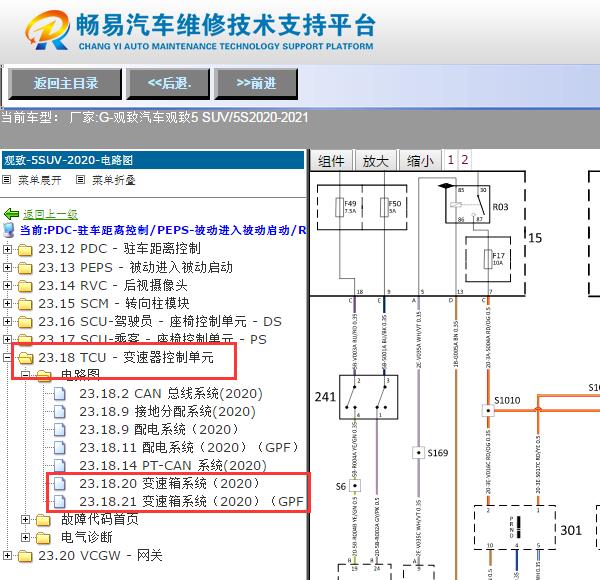This screenshot has width=600, height=580.
Task: Click the folder icon for 23.15 SCM
Action: point(25,304)
